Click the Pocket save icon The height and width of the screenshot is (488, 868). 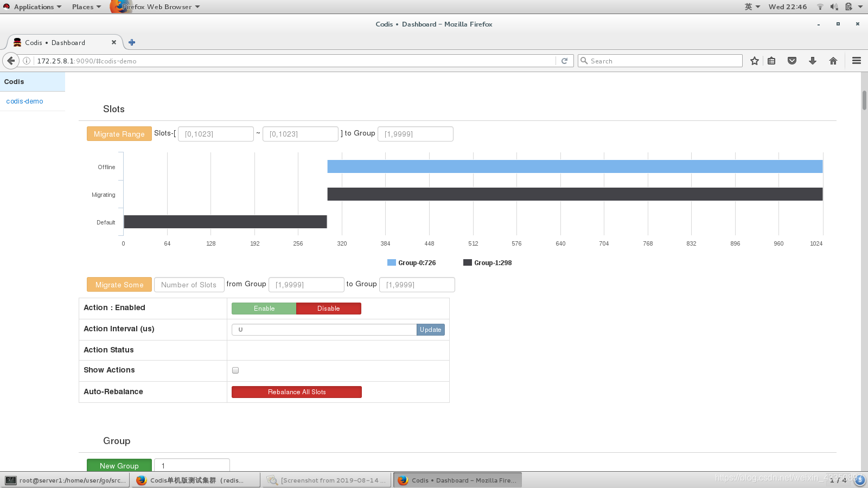pos(792,61)
